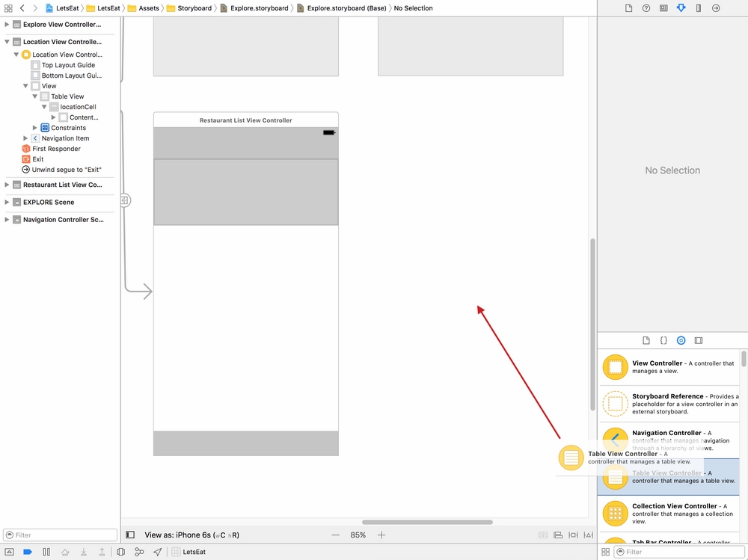
Task: Show the File inspector
Action: click(629, 8)
